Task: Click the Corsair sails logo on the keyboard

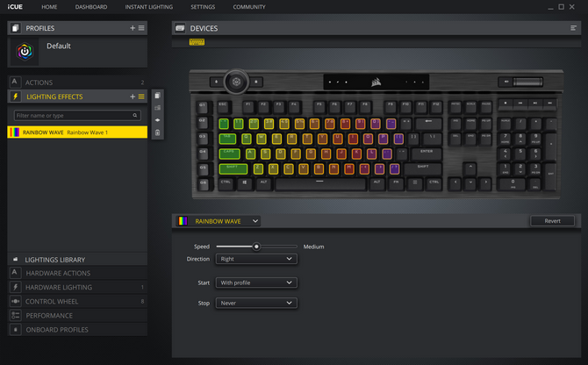Action: point(376,82)
